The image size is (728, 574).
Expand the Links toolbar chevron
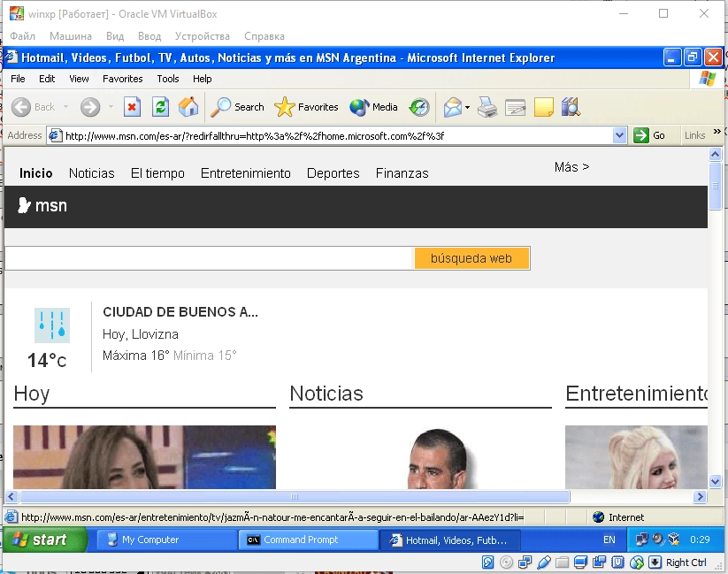[x=717, y=132]
